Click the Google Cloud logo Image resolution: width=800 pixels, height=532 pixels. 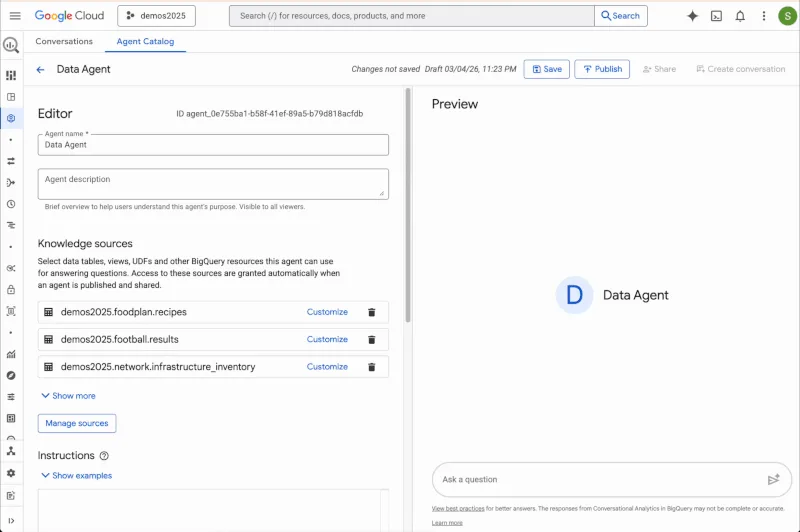[69, 16]
